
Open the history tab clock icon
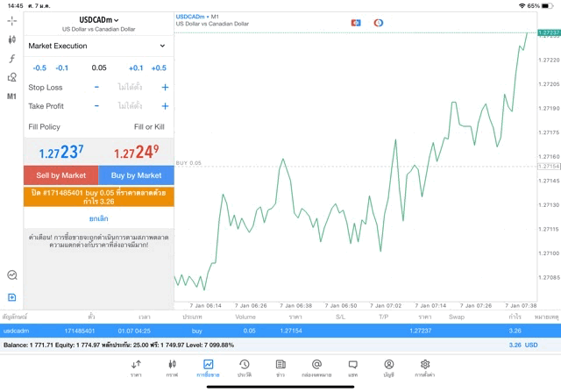coord(245,367)
